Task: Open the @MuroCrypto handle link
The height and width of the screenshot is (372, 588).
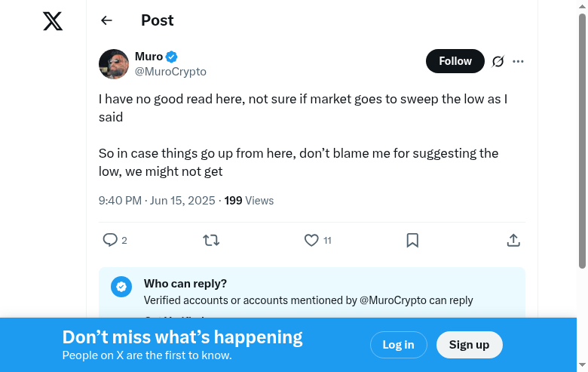Action: tap(170, 72)
